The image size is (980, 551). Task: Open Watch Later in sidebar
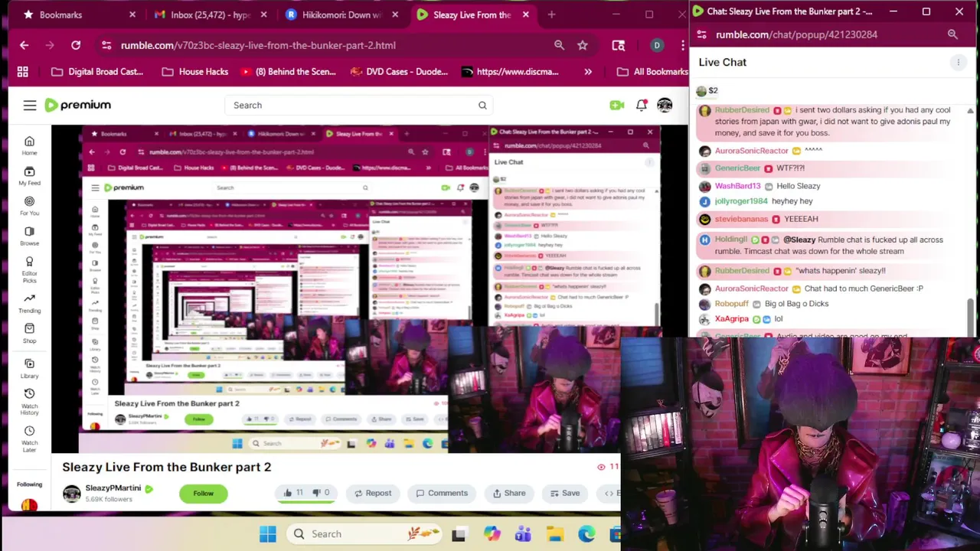(29, 439)
